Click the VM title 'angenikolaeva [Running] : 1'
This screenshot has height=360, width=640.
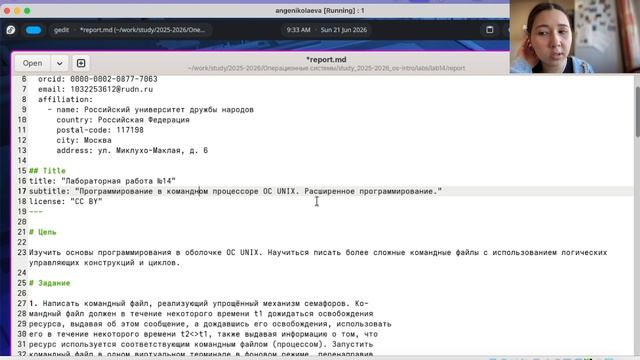point(320,11)
